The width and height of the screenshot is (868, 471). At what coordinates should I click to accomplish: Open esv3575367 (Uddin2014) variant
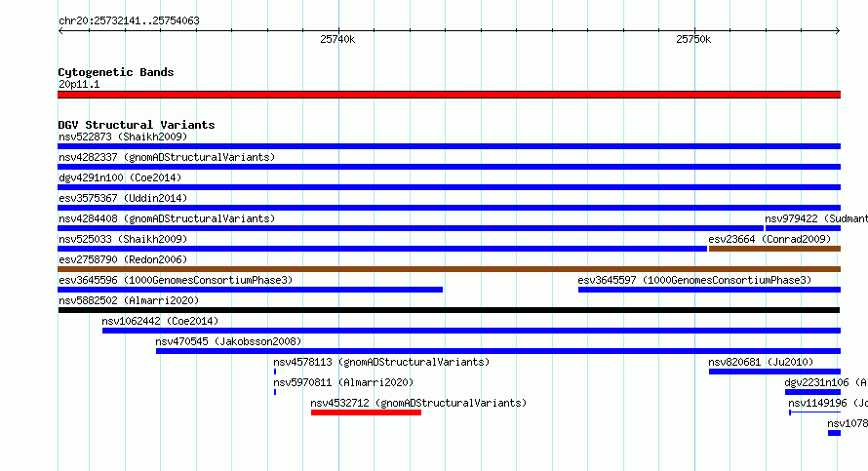point(123,198)
